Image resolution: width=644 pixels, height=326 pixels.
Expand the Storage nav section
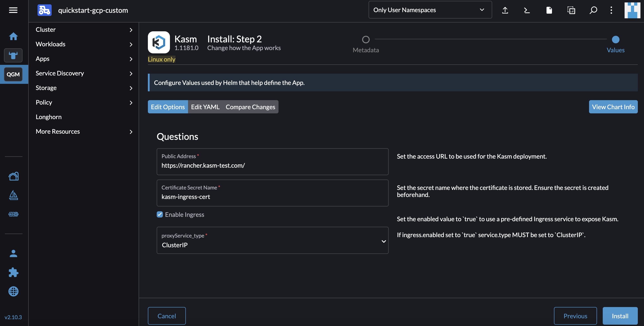pyautogui.click(x=84, y=88)
